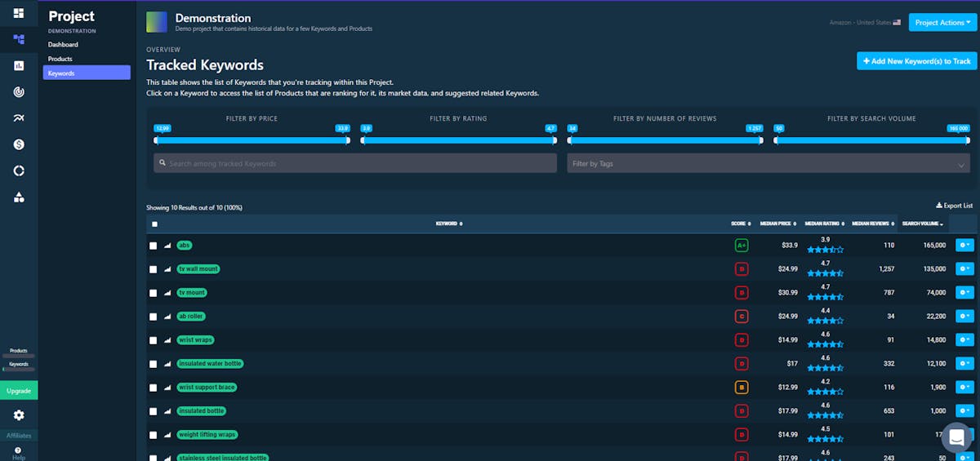Toggle the select-all checkbox in table header
The height and width of the screenshot is (461, 980).
click(154, 224)
